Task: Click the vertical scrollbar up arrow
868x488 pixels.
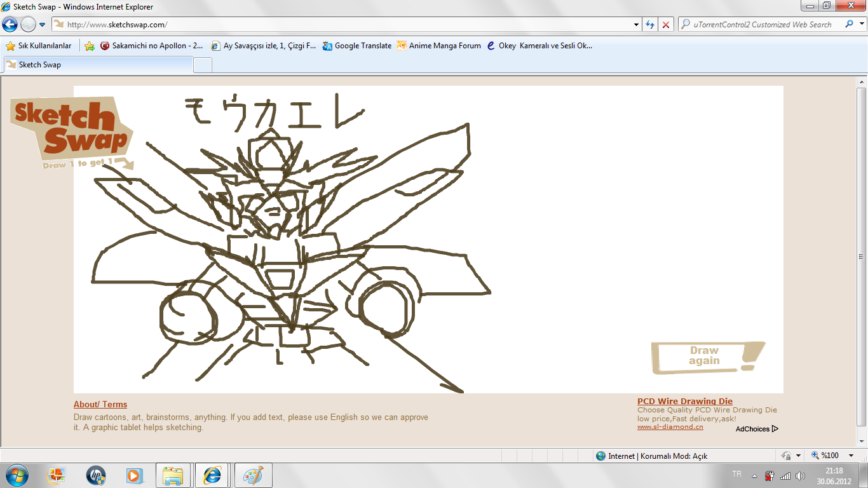Action: click(x=862, y=82)
